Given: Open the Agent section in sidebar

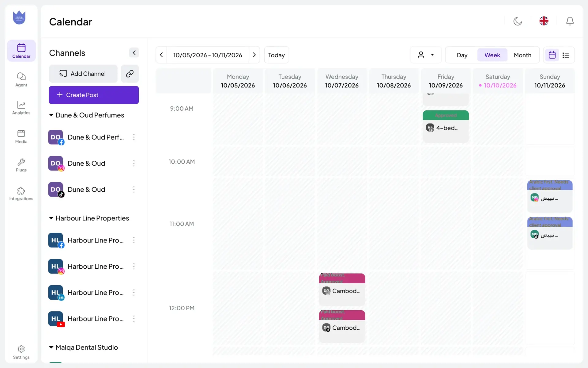Looking at the screenshot, I should coord(21,79).
